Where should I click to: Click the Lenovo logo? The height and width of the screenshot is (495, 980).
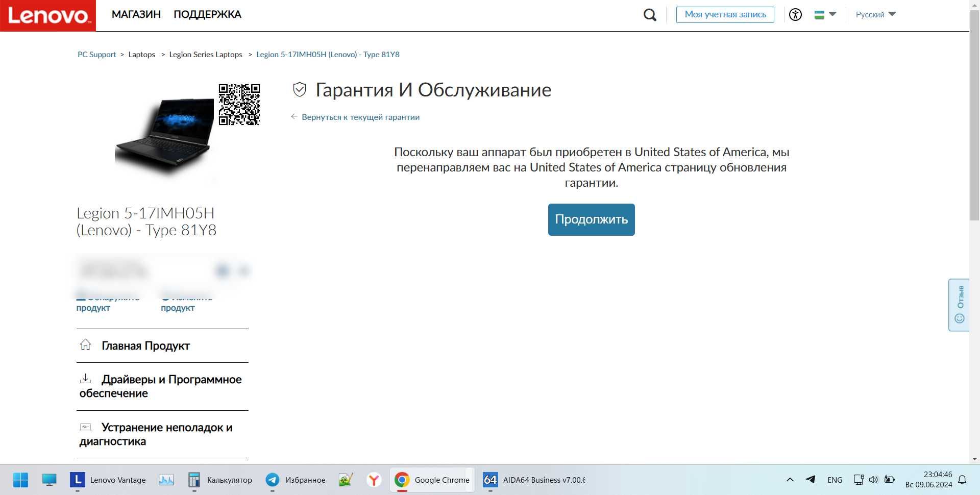click(48, 15)
